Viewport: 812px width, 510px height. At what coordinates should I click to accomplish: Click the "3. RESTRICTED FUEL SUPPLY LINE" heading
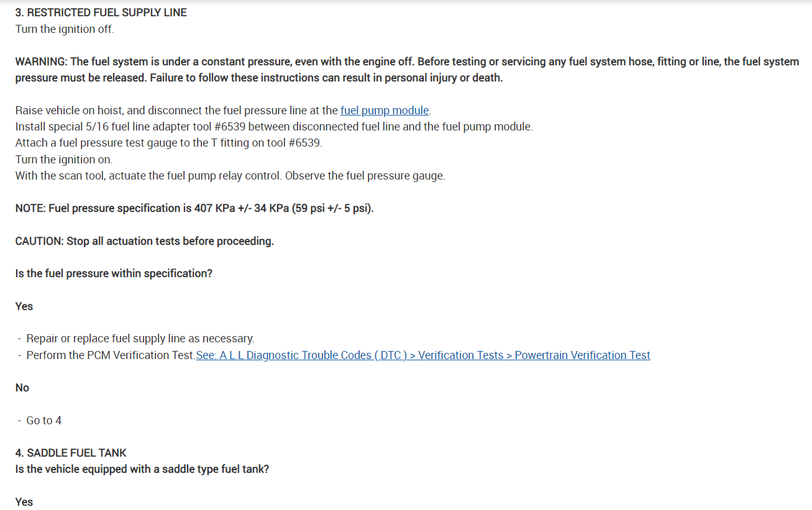101,12
